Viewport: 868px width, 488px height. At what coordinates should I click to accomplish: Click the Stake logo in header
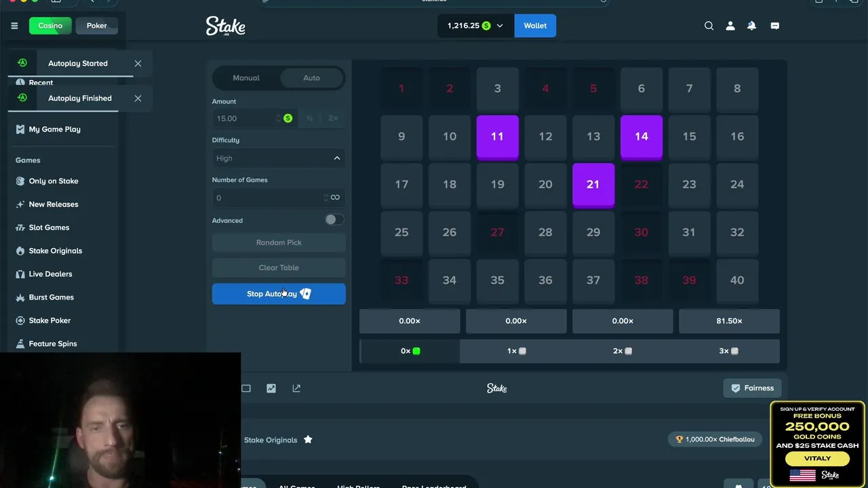coord(225,26)
